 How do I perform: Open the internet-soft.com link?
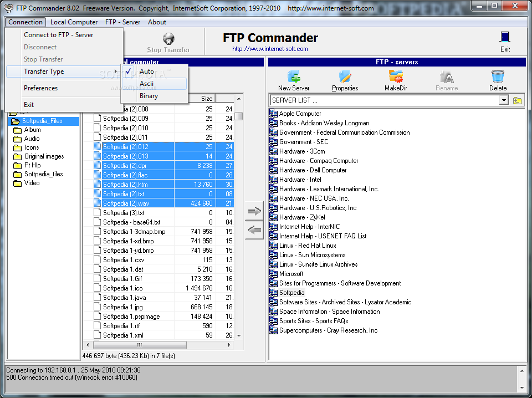pyautogui.click(x=270, y=49)
